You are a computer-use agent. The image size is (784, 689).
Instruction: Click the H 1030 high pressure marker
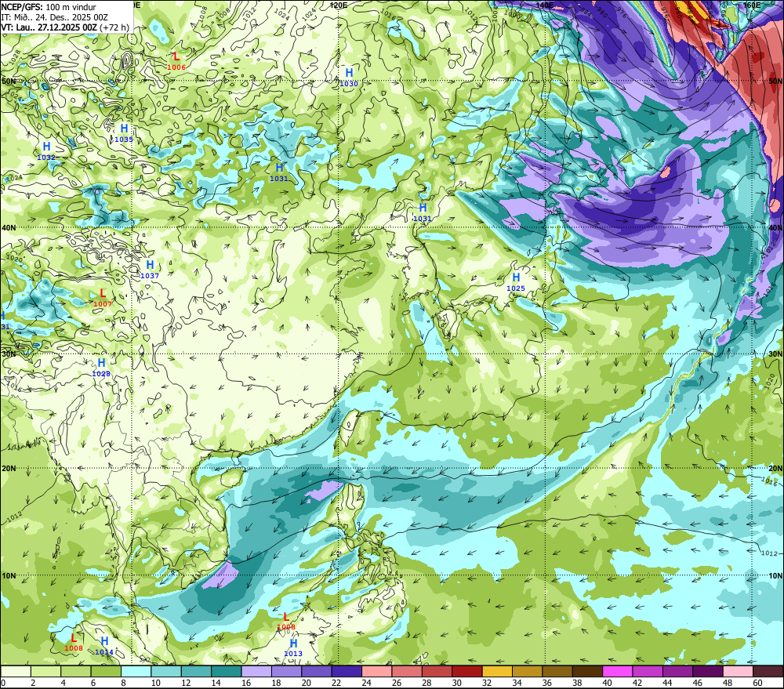(349, 78)
